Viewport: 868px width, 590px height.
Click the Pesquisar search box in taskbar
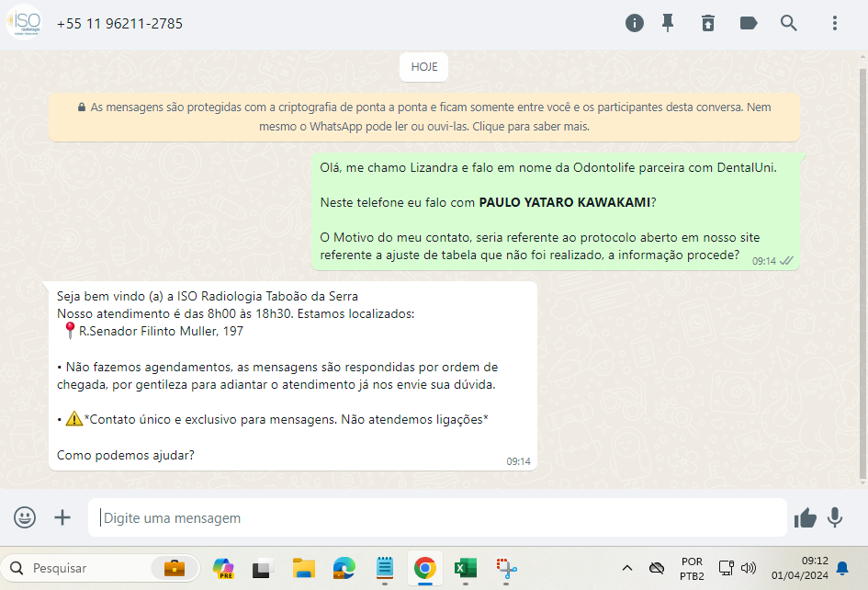click(x=99, y=568)
